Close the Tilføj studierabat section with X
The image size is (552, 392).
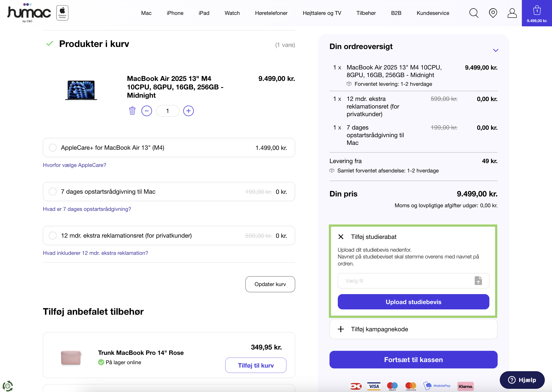click(341, 237)
